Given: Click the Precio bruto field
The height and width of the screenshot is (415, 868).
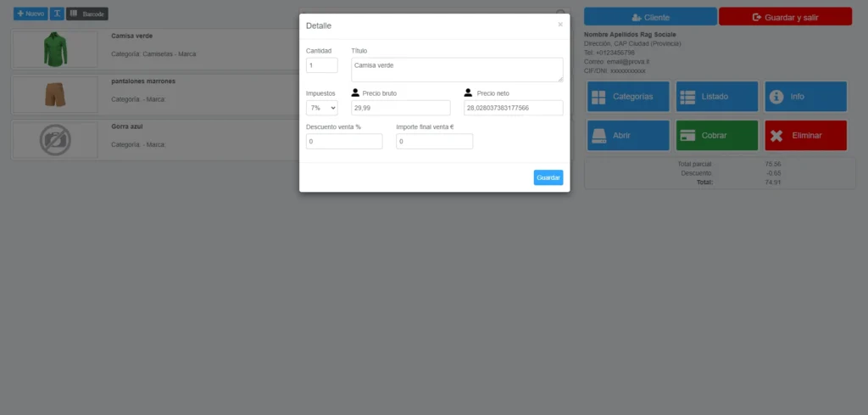Looking at the screenshot, I should coord(401,108).
